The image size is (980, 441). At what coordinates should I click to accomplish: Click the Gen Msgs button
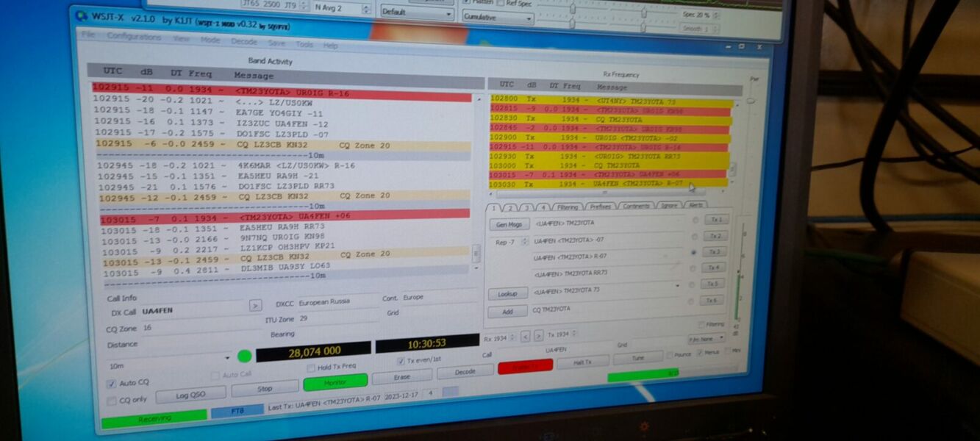[x=508, y=225]
